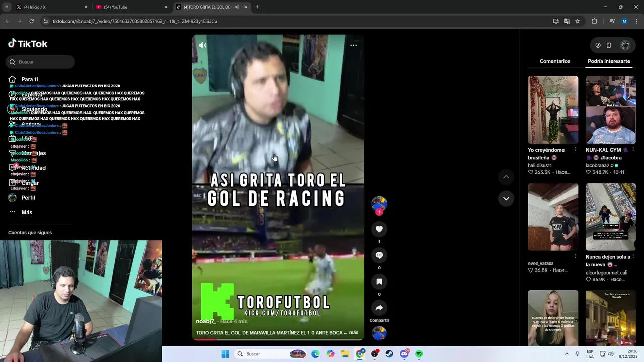Click the TikTok logo
Image resolution: width=644 pixels, height=362 pixels.
tap(28, 44)
